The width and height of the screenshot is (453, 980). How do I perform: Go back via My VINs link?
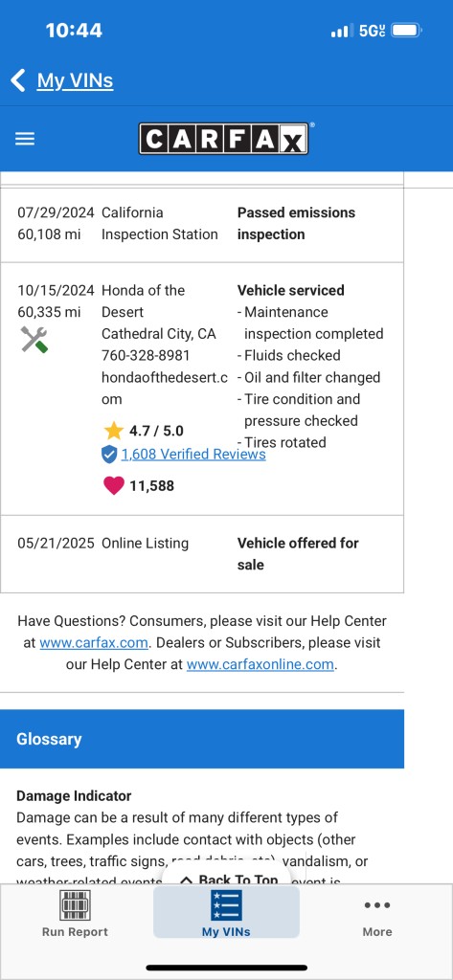[x=75, y=80]
